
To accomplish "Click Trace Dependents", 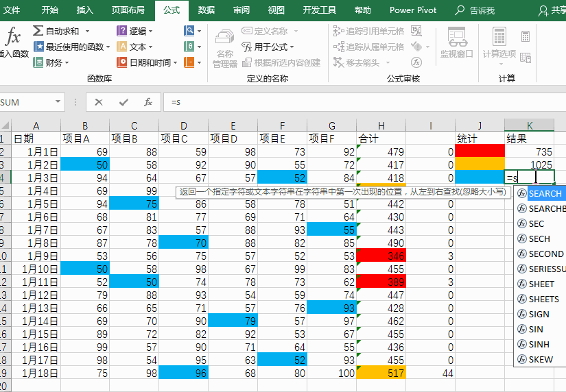I will [x=368, y=47].
